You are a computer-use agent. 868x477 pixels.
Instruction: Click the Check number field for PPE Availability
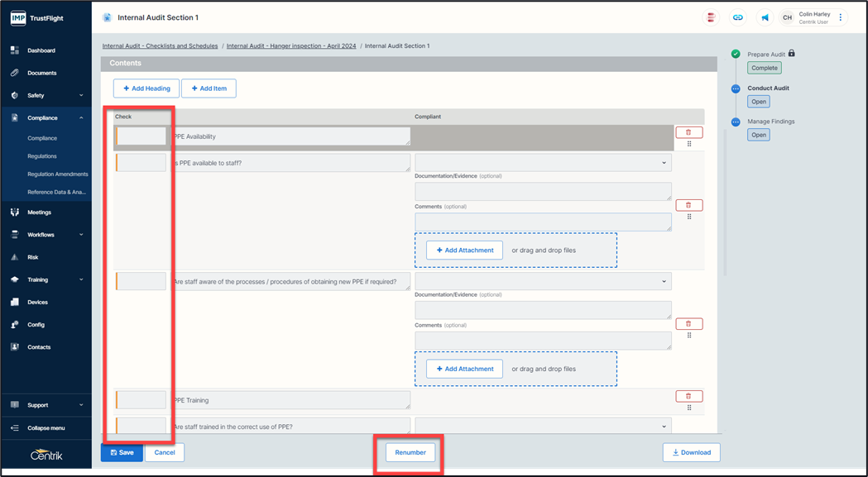(x=141, y=136)
